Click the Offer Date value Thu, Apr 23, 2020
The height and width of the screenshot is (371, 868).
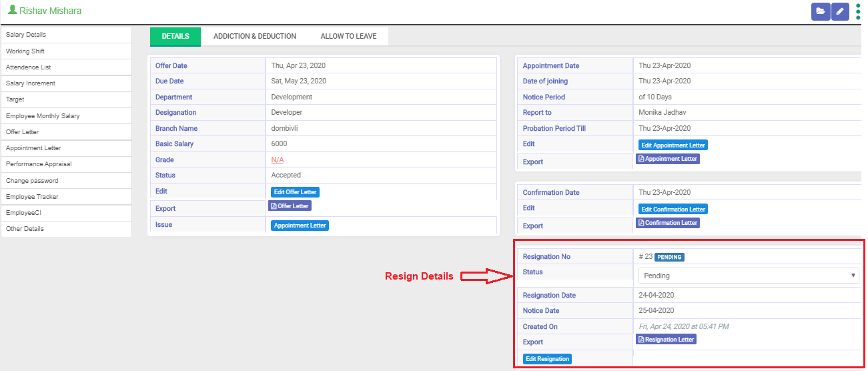[x=298, y=66]
